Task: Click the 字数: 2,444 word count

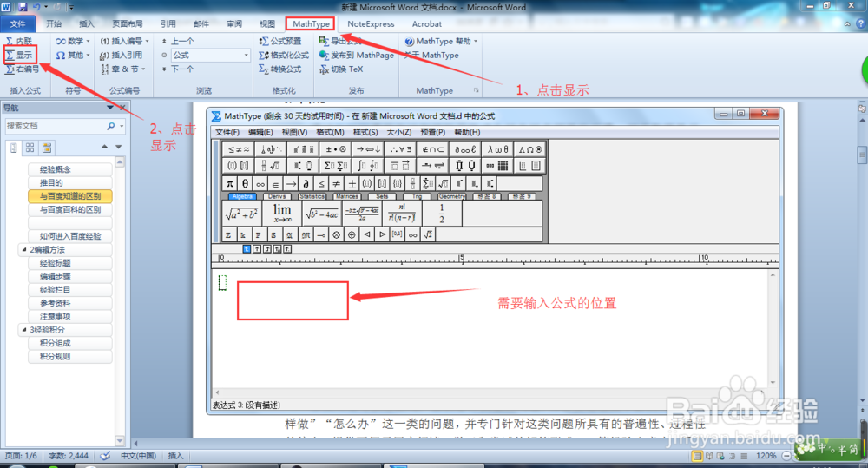Action: coord(69,456)
